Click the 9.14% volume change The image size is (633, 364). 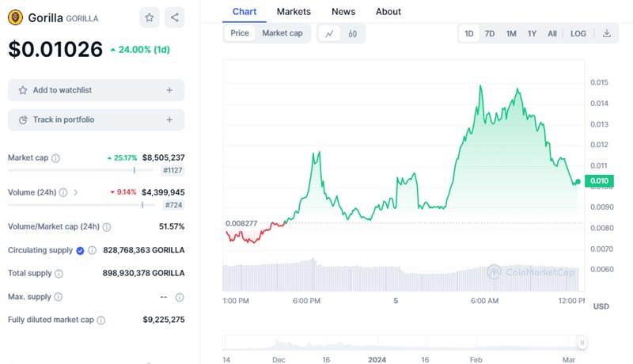[x=123, y=192]
